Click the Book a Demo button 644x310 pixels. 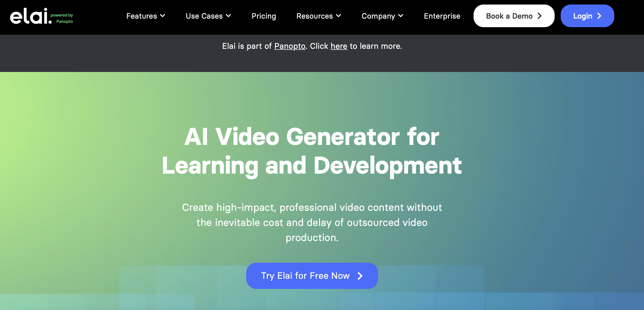pyautogui.click(x=514, y=16)
